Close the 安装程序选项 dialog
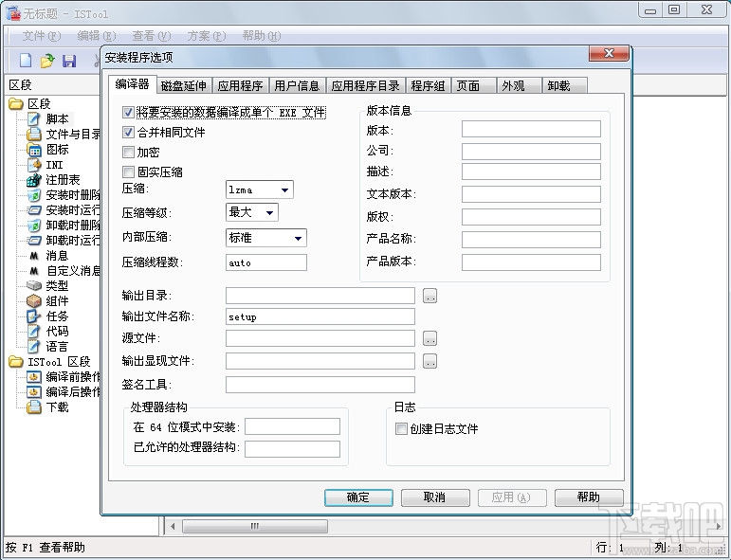The width and height of the screenshot is (731, 560). (x=609, y=53)
